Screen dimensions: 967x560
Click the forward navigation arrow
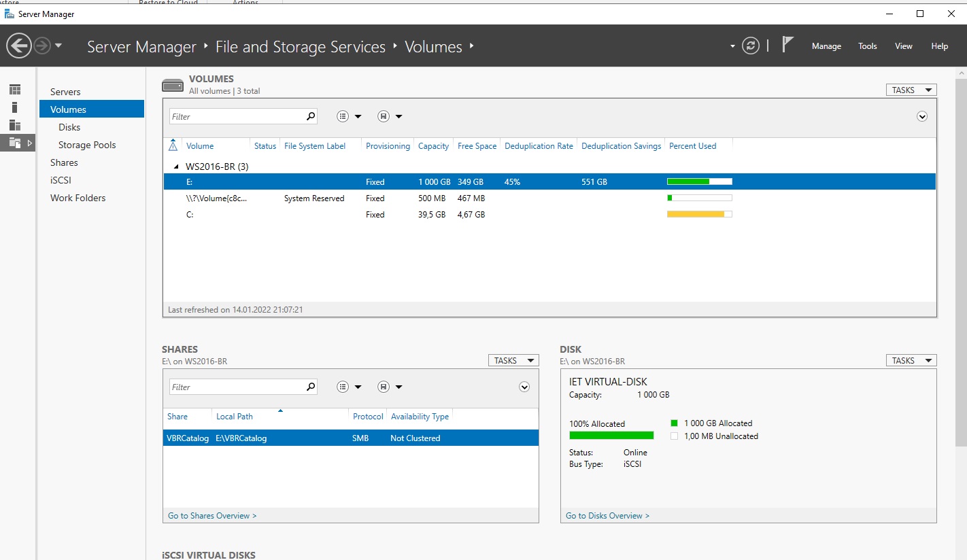click(x=42, y=46)
